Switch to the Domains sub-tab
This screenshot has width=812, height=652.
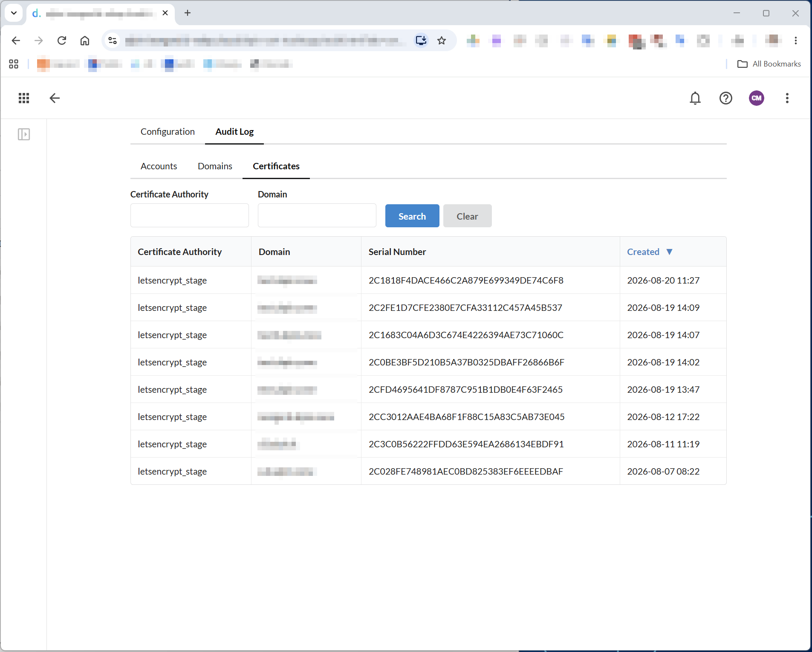point(215,166)
